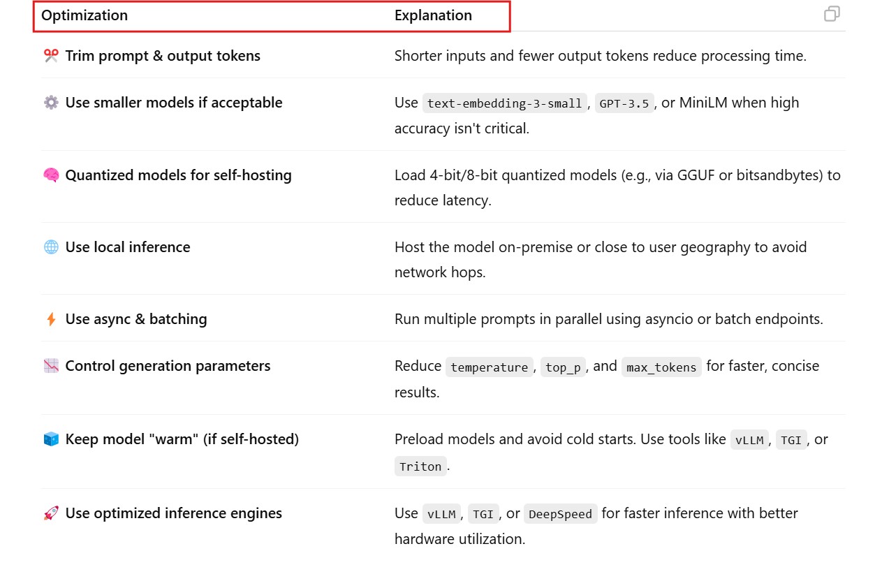Screen dimensions: 882x588
Task: Click the top_p code tag
Action: 563,367
